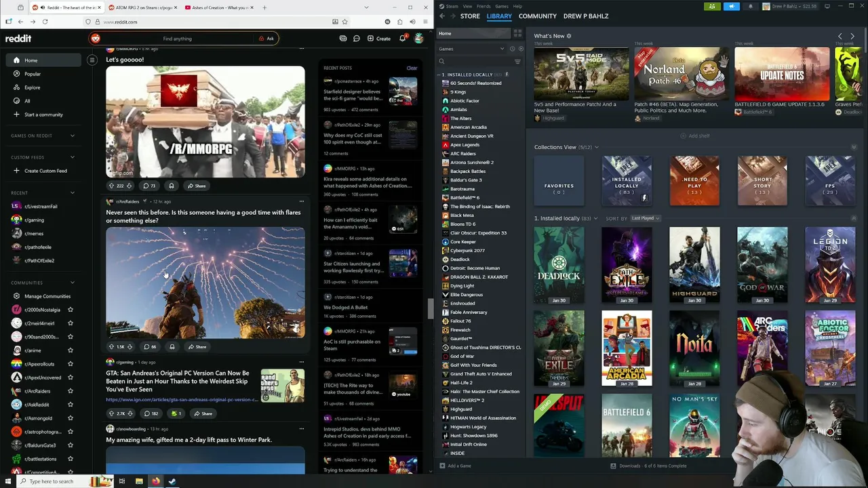Collapse Reddit sidebar with hamburger button
The image size is (868, 488).
pos(92,60)
